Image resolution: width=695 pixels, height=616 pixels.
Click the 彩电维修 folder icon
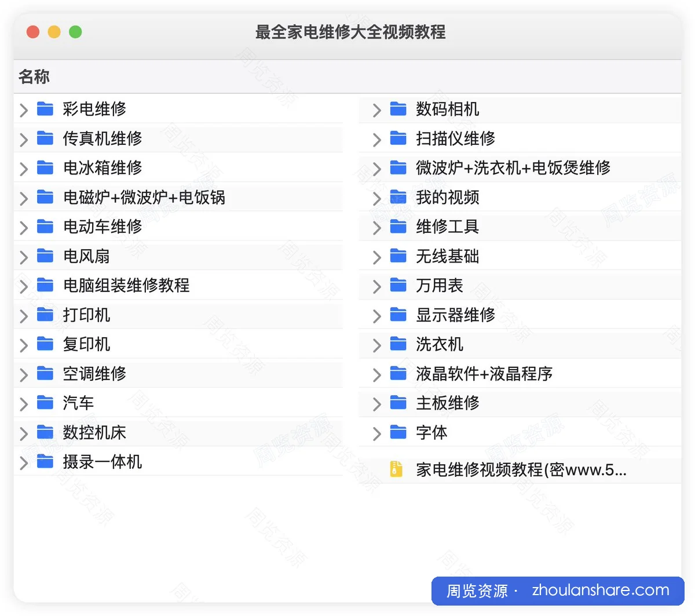coord(45,108)
